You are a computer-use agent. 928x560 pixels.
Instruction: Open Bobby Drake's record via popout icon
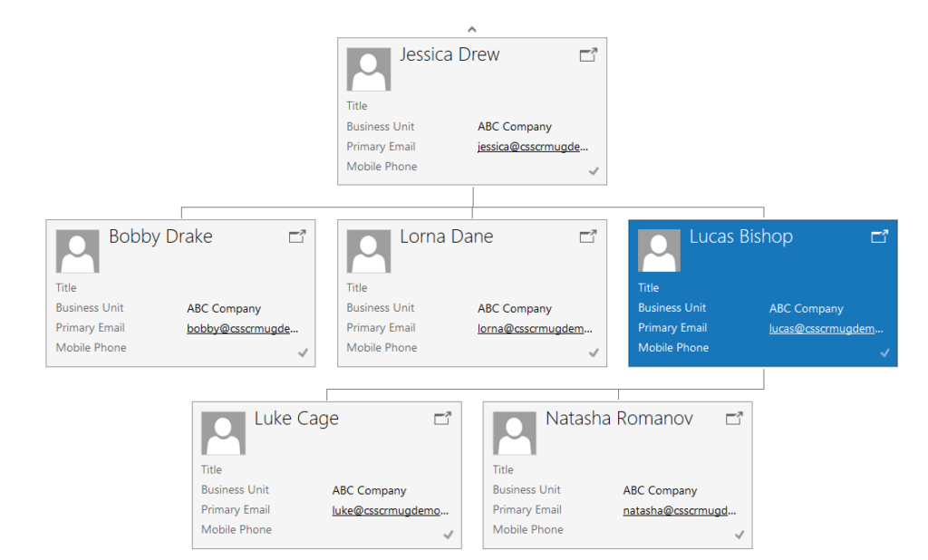[297, 237]
